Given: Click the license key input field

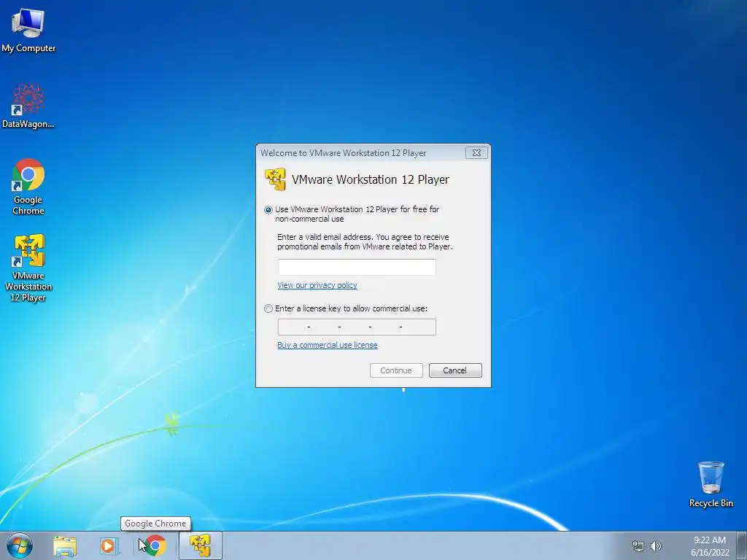Looking at the screenshot, I should (357, 327).
